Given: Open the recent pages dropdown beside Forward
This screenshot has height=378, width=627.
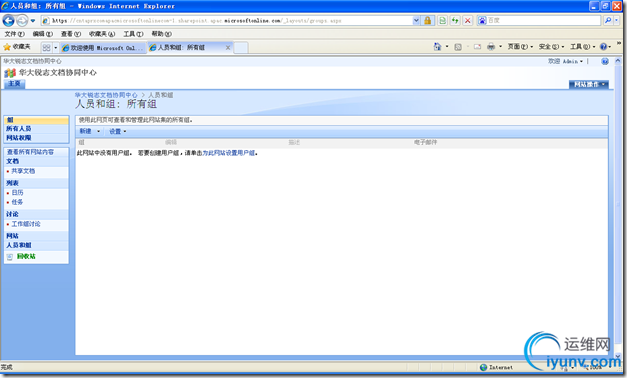Looking at the screenshot, I should point(33,20).
